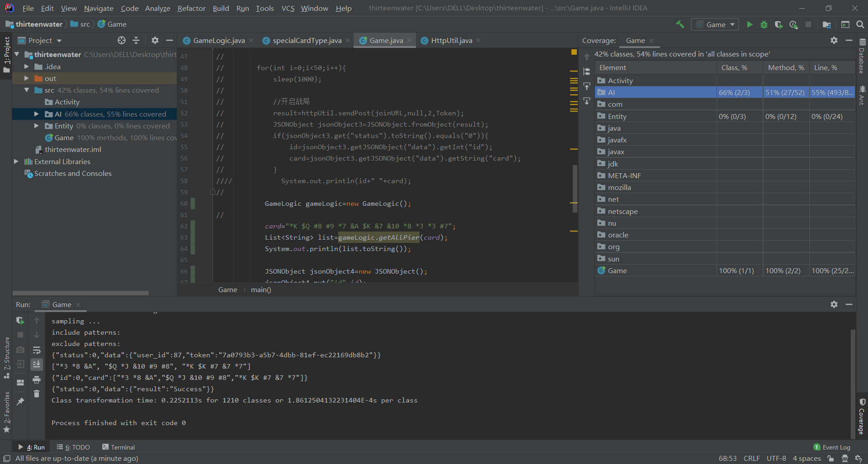Change CRLF line separator in status bar
The height and width of the screenshot is (464, 868).
(x=751, y=458)
